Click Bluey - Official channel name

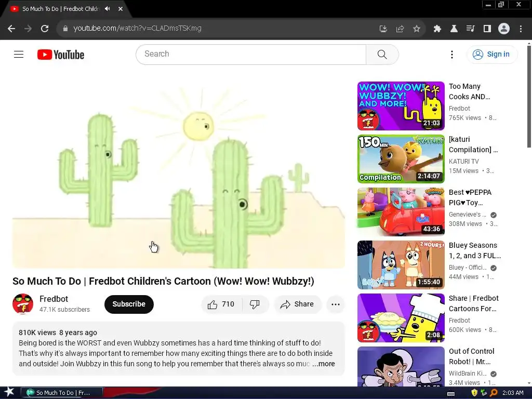coord(468,268)
